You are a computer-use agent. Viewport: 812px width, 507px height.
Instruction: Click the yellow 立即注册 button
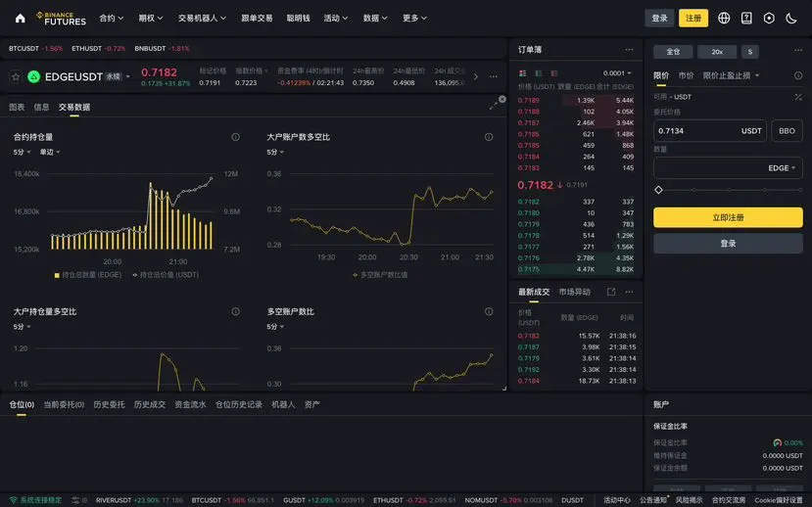[x=728, y=218]
